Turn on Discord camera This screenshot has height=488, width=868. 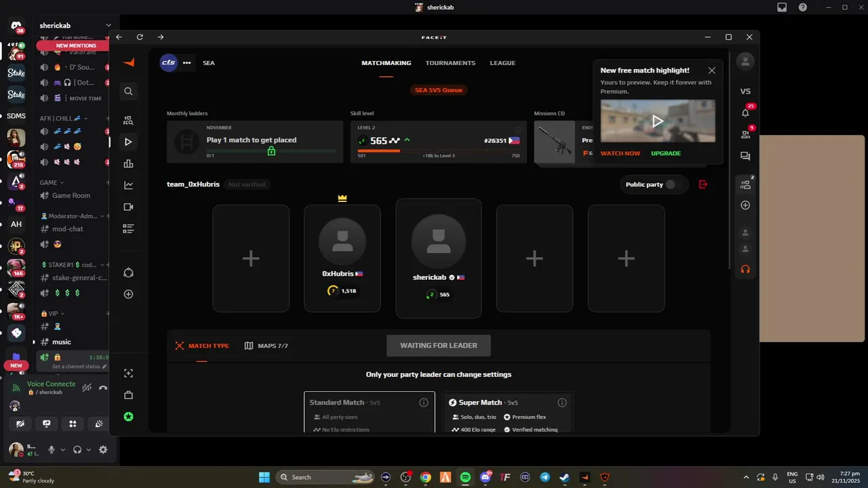pyautogui.click(x=21, y=424)
